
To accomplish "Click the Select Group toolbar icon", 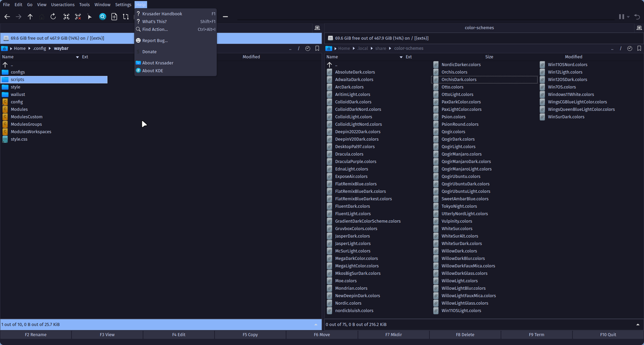I will tap(66, 17).
